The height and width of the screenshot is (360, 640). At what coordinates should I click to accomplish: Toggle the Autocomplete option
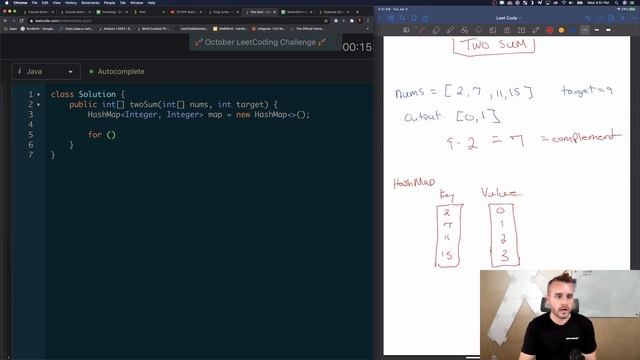point(117,71)
